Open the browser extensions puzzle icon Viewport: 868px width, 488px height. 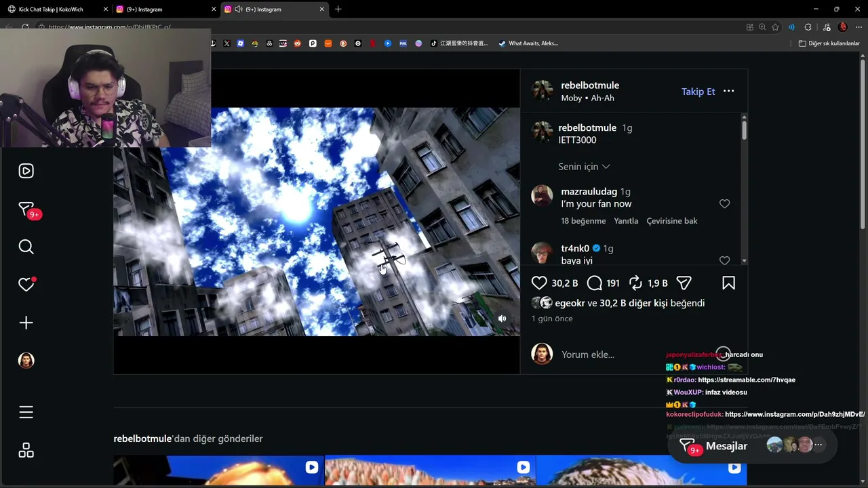[x=808, y=27]
